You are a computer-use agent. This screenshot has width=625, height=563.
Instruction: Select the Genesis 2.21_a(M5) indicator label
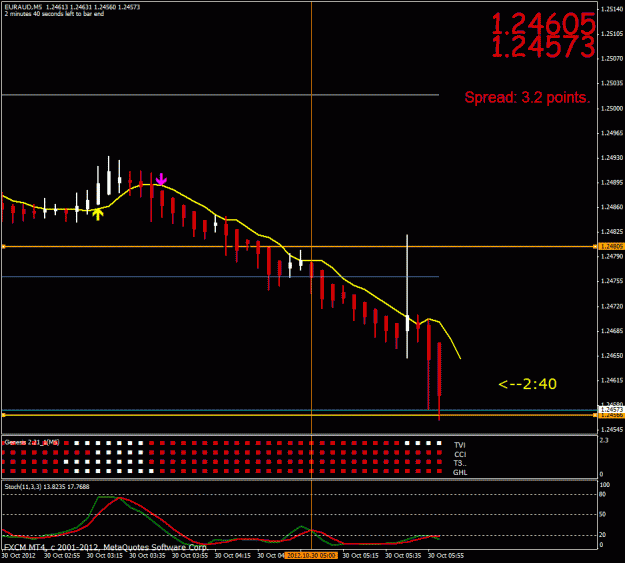tap(32, 443)
